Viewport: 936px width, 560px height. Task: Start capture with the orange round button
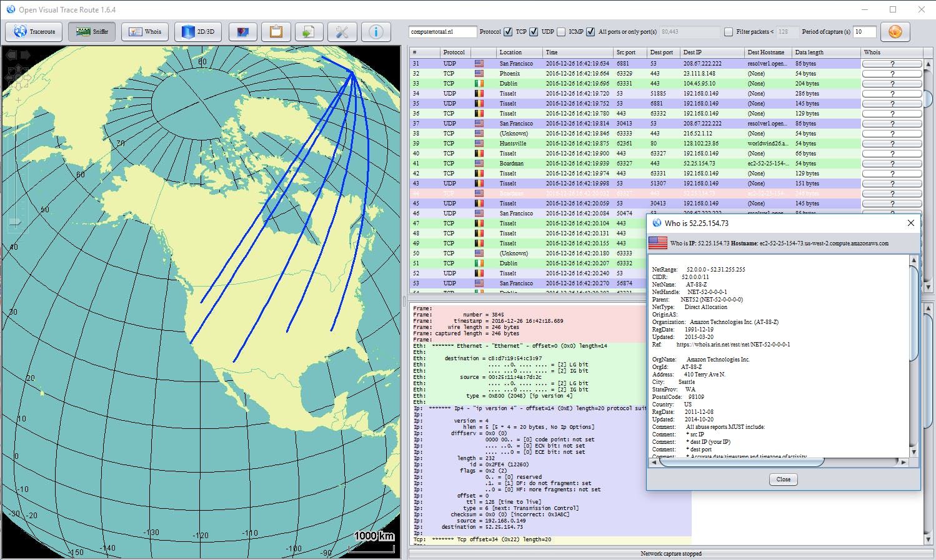895,32
